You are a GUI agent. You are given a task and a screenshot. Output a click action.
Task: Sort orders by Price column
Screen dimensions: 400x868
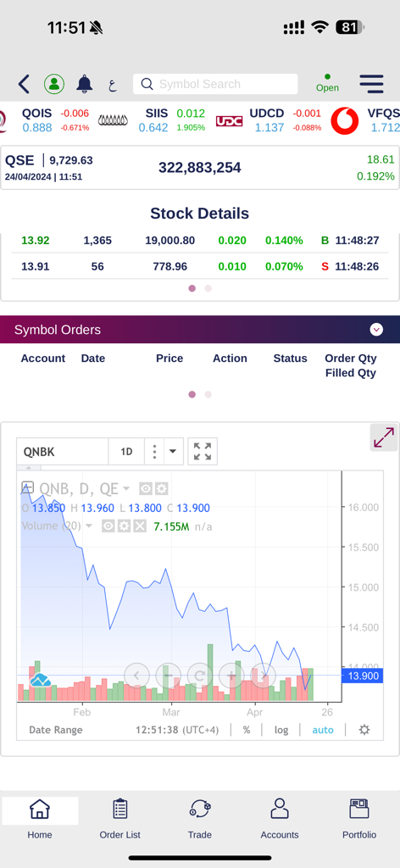pyautogui.click(x=169, y=359)
